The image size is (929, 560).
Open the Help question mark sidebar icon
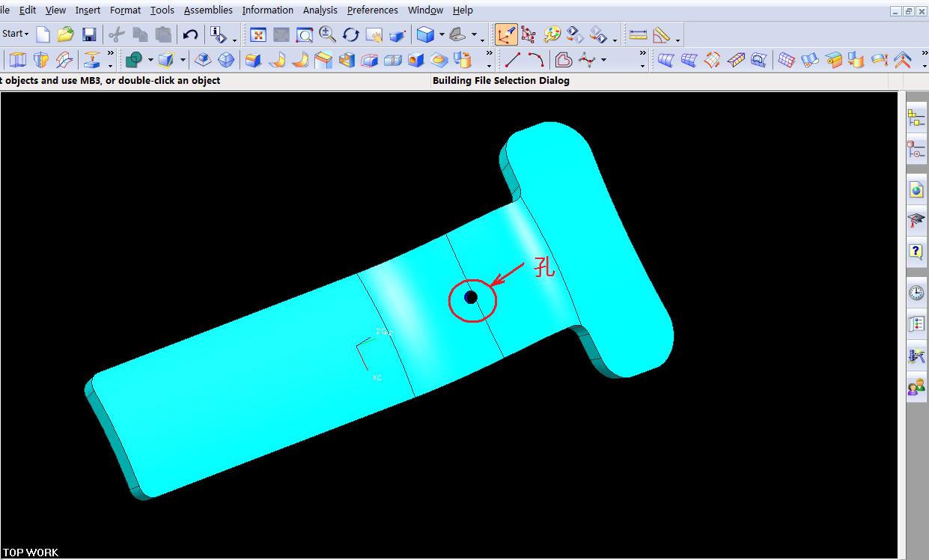pyautogui.click(x=916, y=252)
